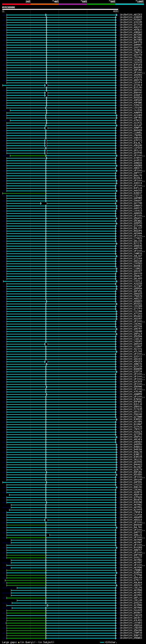146x644 pixels.
Task: Select hit UniRef100_A8IZK3
Action: tap(131, 15)
